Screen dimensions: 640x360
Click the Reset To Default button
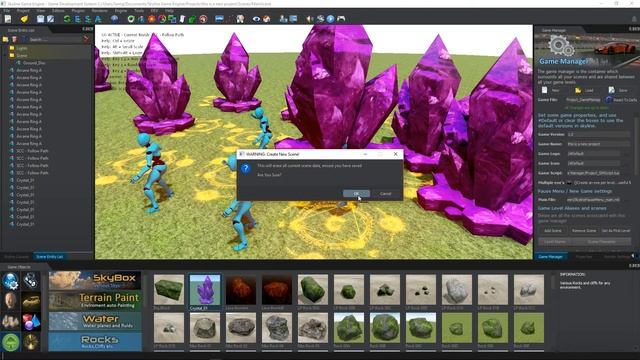tap(621, 100)
